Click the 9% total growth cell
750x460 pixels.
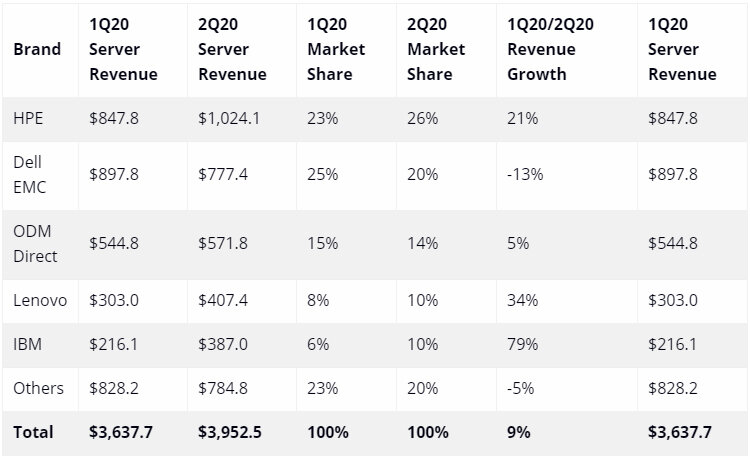(x=518, y=432)
